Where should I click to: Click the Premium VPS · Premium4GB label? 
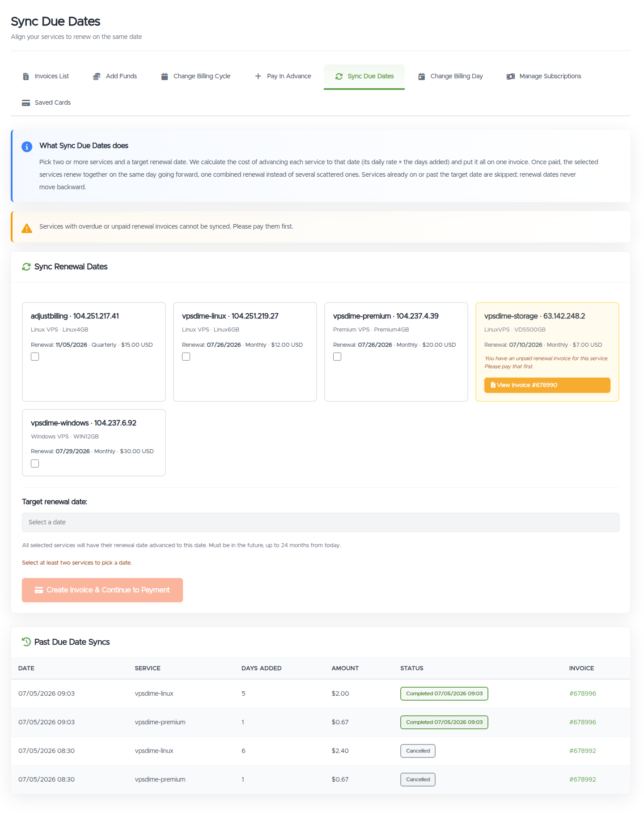(371, 330)
